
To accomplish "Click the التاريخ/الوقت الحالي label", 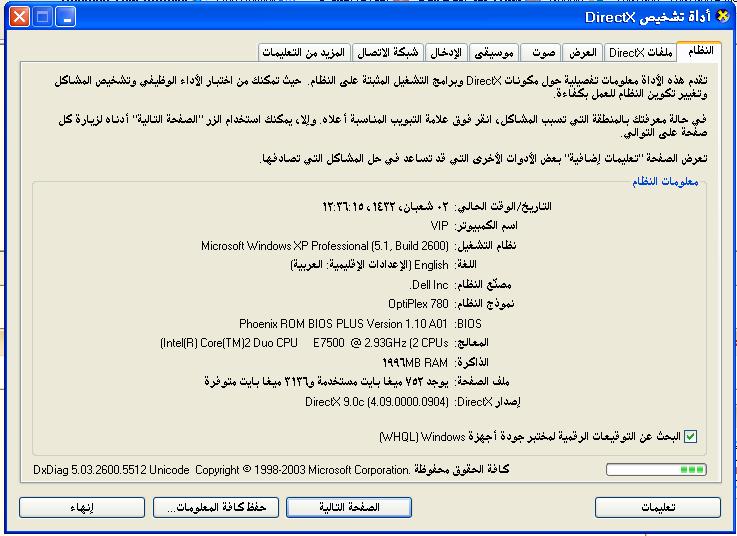I will (x=503, y=206).
